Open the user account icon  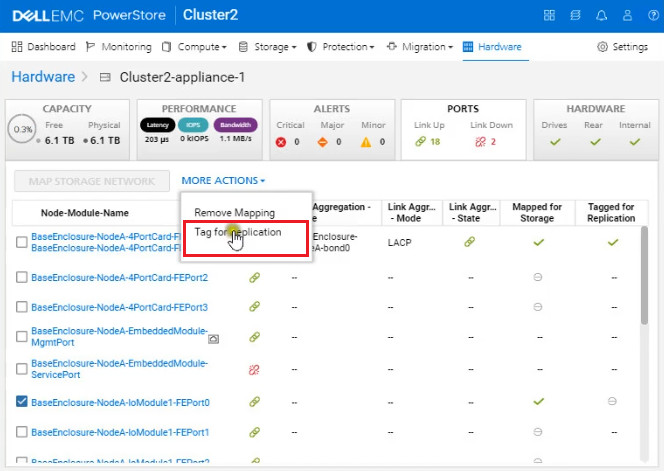627,16
